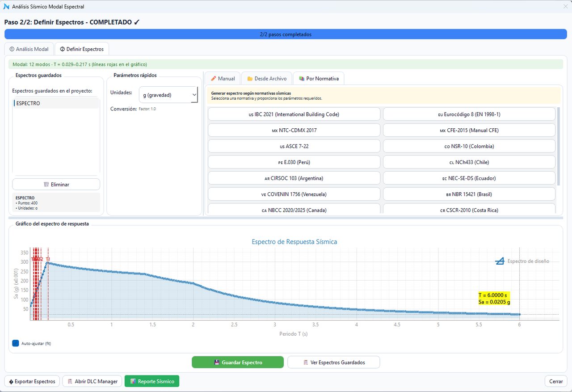
Task: Click the chart title Espectro de Respuesta Sísmica
Action: [294, 242]
